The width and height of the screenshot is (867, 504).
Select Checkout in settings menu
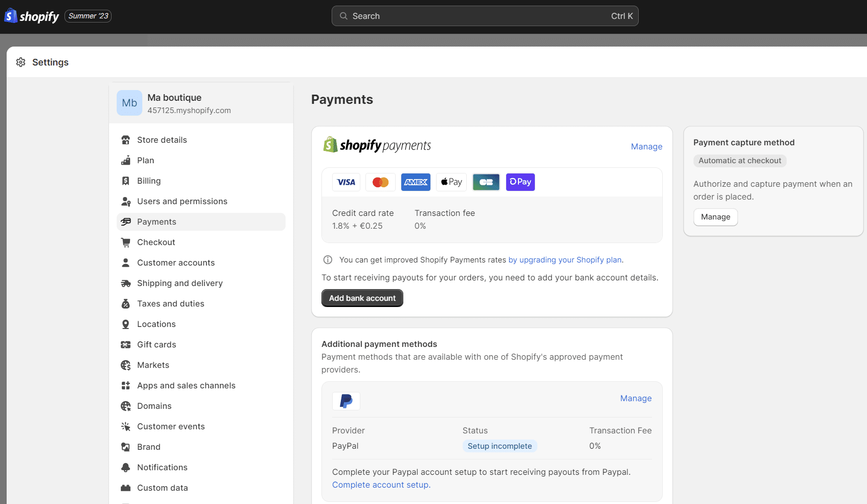point(201,242)
